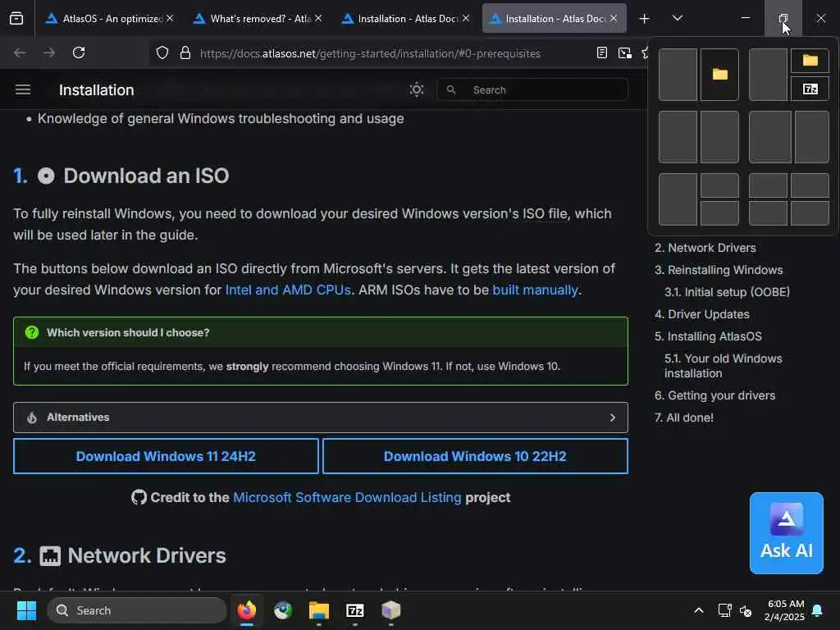Open picture translate icon in address bar
840x630 pixels.
[624, 53]
